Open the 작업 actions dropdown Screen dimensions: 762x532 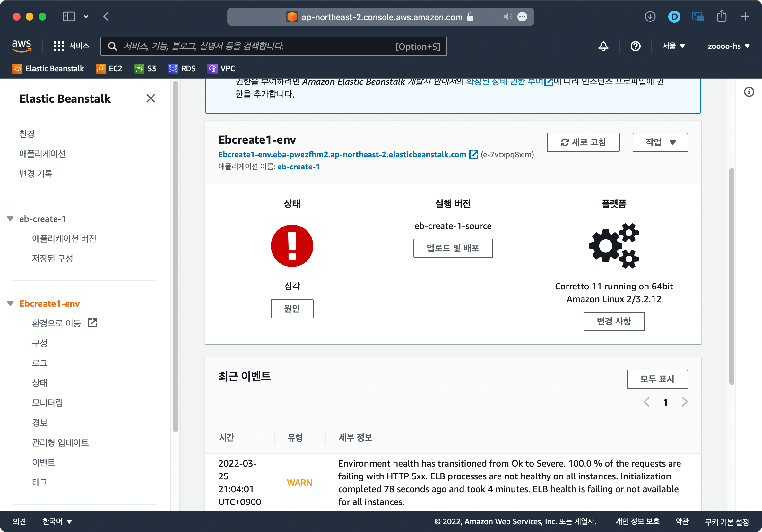(660, 142)
